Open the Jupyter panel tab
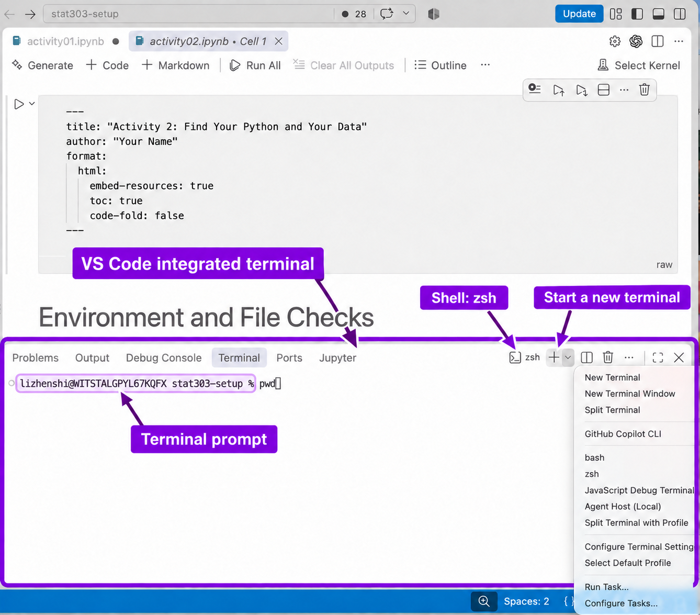The height and width of the screenshot is (615, 700). 337,357
